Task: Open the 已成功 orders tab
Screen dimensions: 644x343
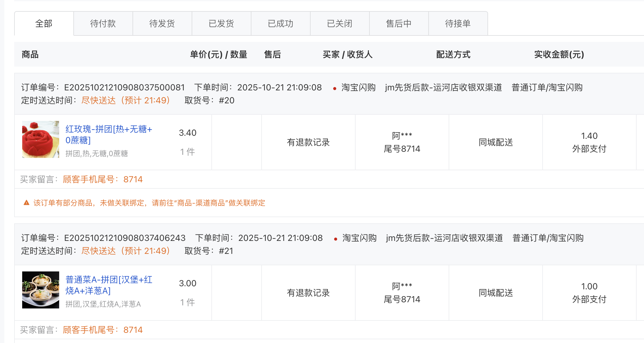Action: (x=280, y=23)
